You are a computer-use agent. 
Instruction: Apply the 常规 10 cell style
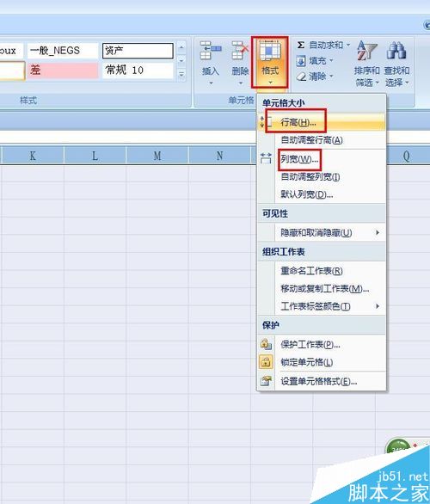138,70
